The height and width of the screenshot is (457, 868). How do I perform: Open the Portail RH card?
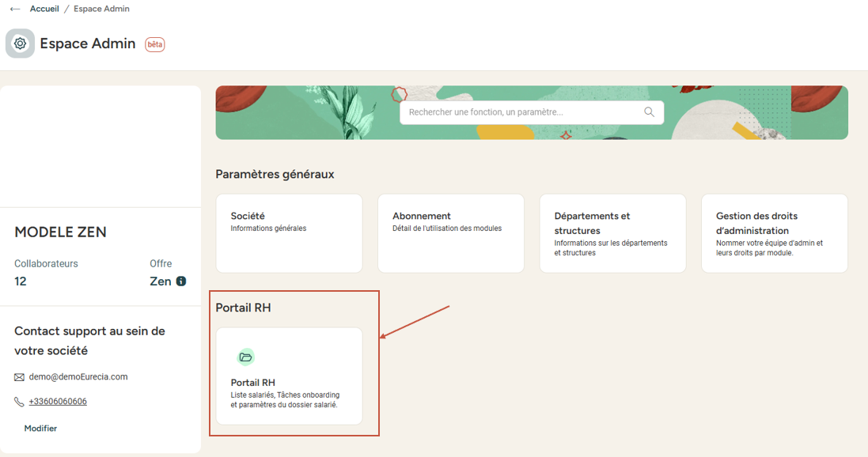pyautogui.click(x=289, y=376)
